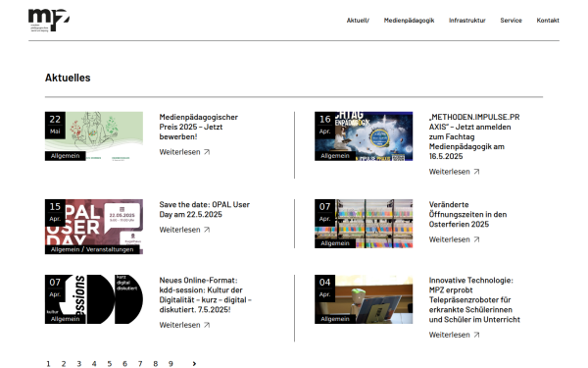Click arrow icon beside Weiterlesen for Telepräsenzroboter
The height and width of the screenshot is (368, 588).
coord(476,335)
